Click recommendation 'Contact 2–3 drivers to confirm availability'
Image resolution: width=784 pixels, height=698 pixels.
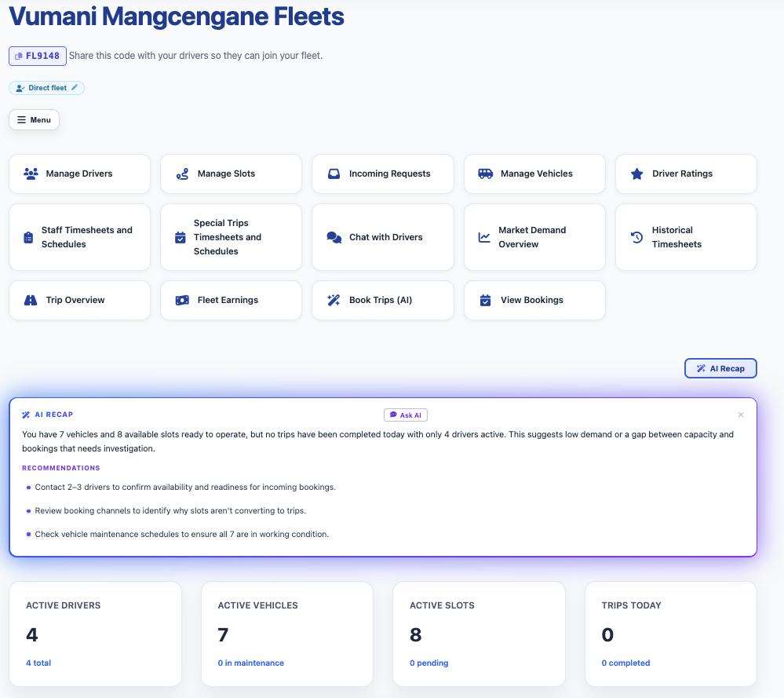[x=185, y=488]
